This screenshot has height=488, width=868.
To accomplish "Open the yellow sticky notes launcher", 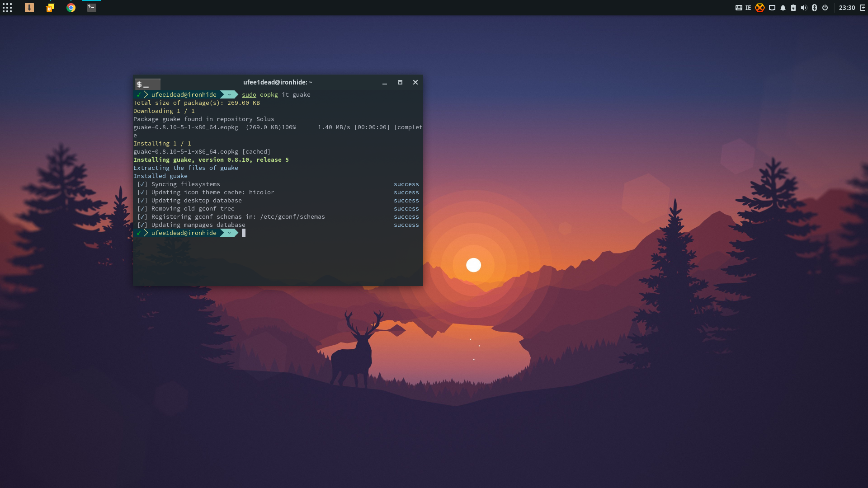I will [x=50, y=8].
